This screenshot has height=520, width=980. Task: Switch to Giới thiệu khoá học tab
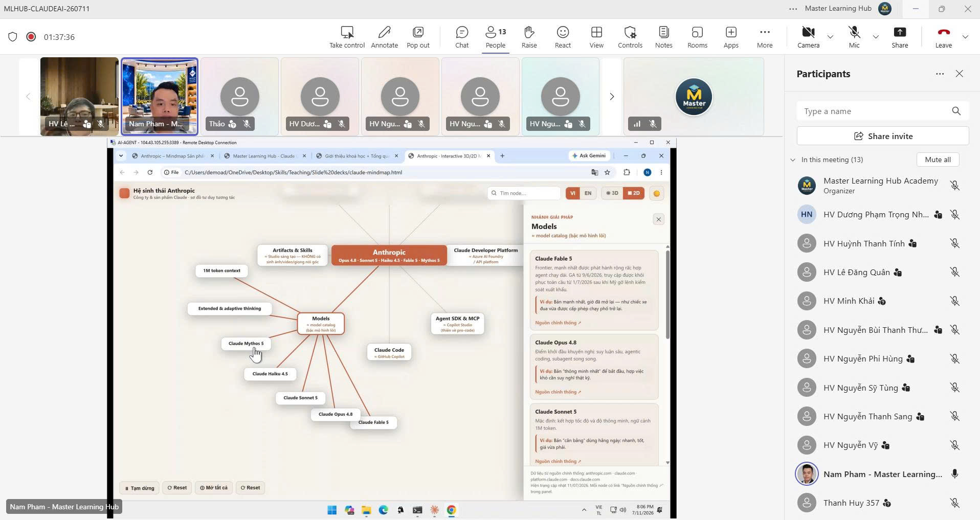tap(357, 156)
